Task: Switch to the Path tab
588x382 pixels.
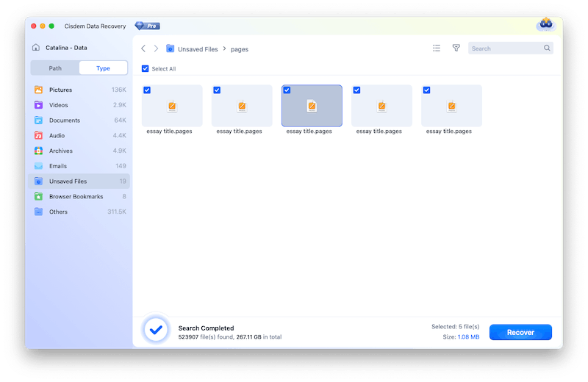Action: pos(55,68)
